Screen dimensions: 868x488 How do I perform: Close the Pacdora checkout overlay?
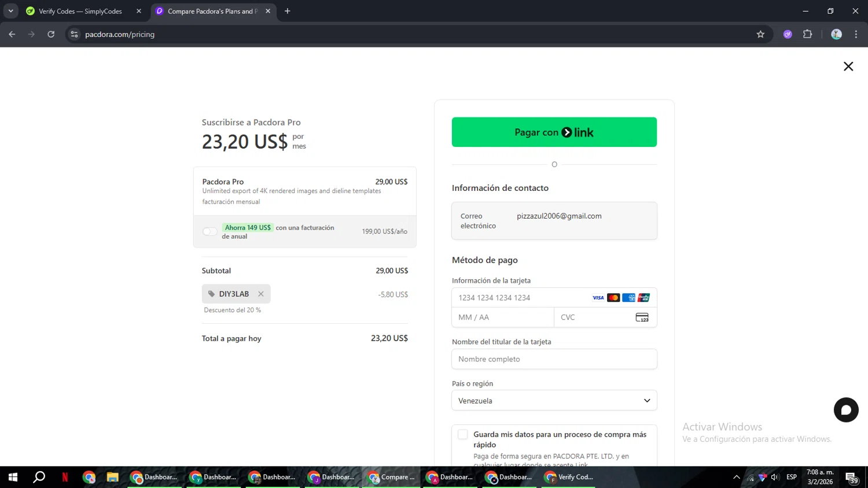coord(848,66)
